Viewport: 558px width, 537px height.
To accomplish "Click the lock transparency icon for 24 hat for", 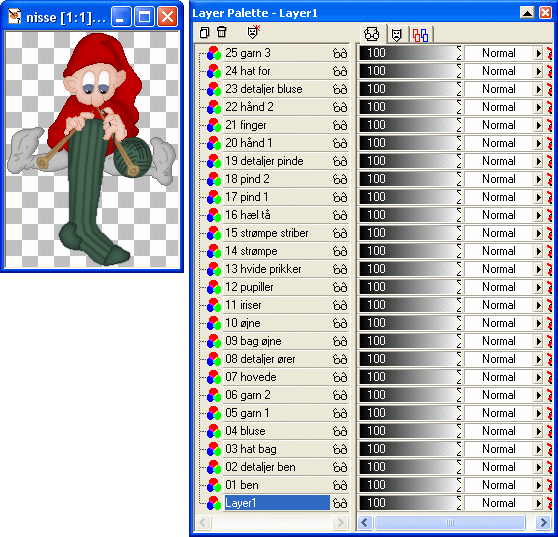I will (x=550, y=71).
